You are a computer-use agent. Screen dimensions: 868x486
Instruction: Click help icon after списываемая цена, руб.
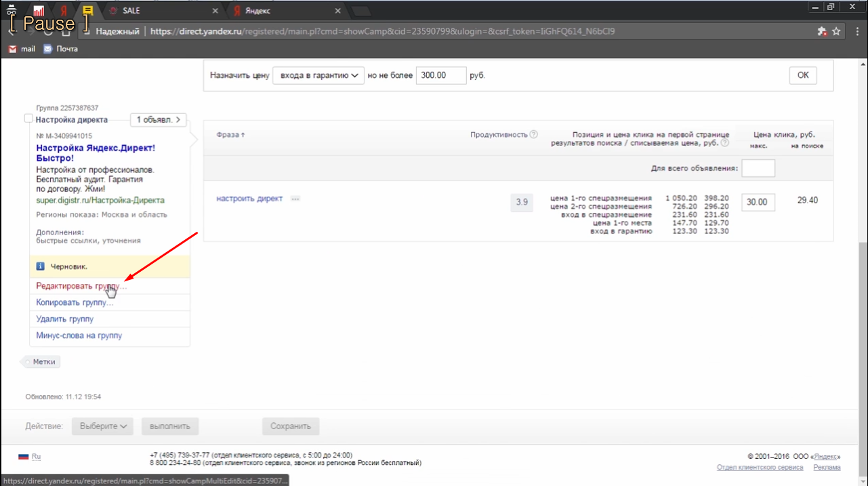(x=726, y=143)
